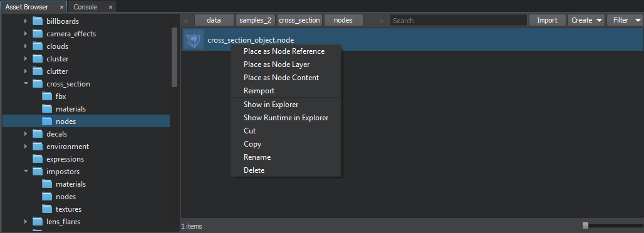Viewport: 644px width, 233px height.
Task: Navigate to samples_2 breadcrumb
Action: [x=256, y=20]
